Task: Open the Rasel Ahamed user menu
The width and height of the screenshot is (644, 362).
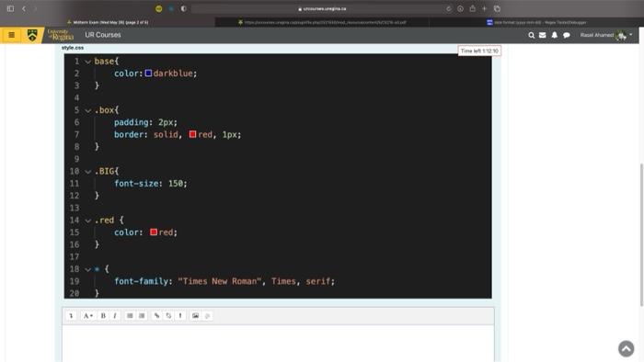Action: (x=606, y=35)
